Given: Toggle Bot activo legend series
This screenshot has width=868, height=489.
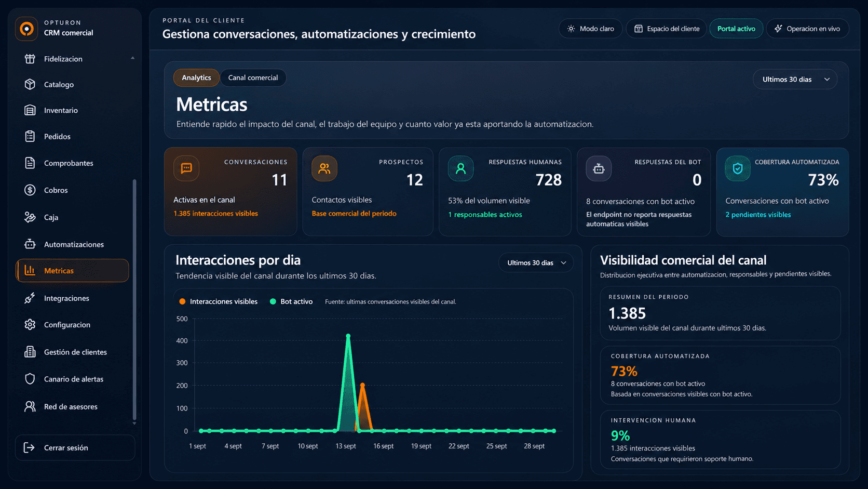Looking at the screenshot, I should [291, 301].
